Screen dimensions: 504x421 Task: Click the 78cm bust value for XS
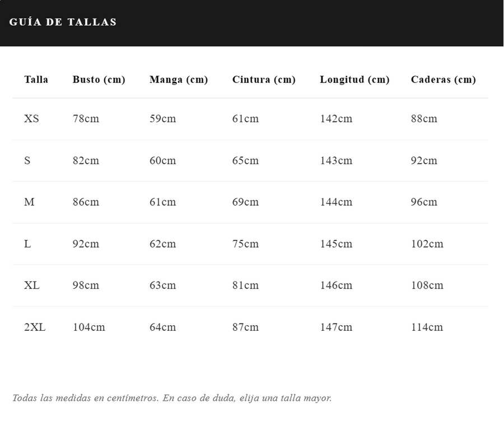(x=86, y=119)
